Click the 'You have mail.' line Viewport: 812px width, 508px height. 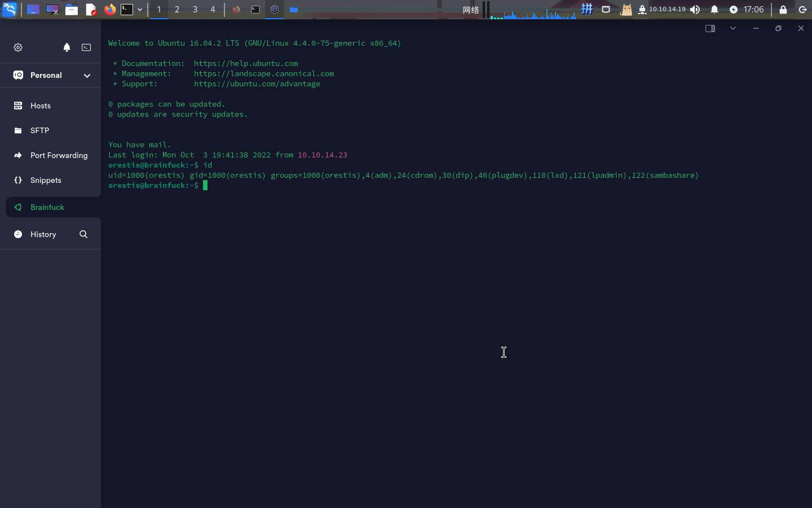pos(140,144)
